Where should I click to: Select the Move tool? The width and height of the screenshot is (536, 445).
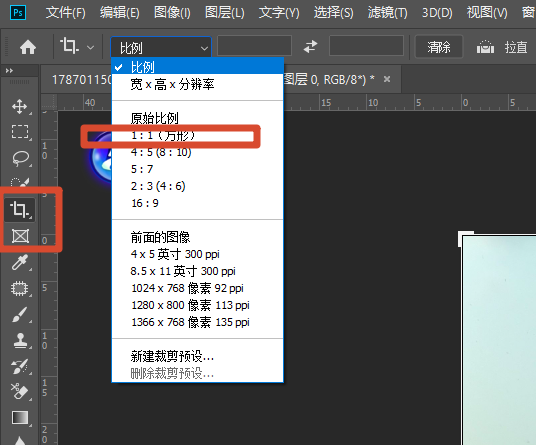click(20, 107)
